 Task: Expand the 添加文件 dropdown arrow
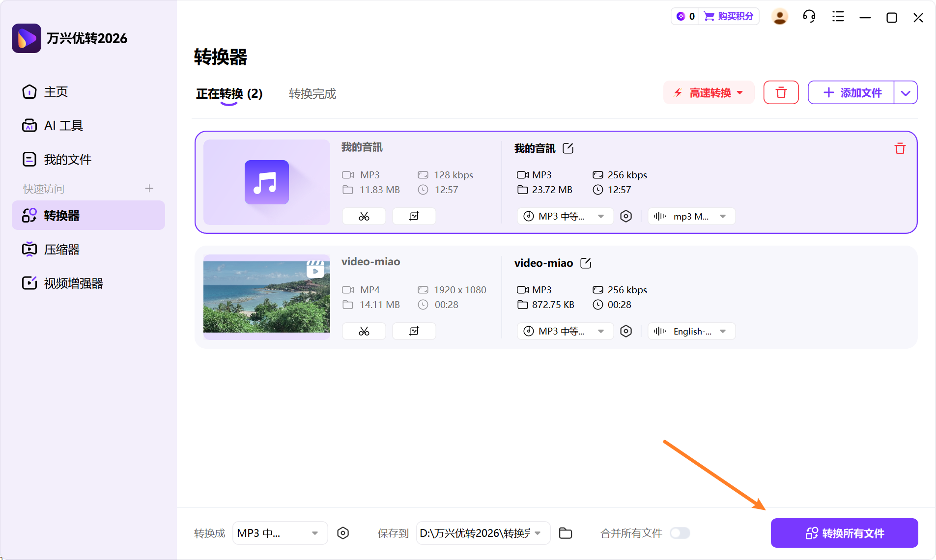(906, 92)
